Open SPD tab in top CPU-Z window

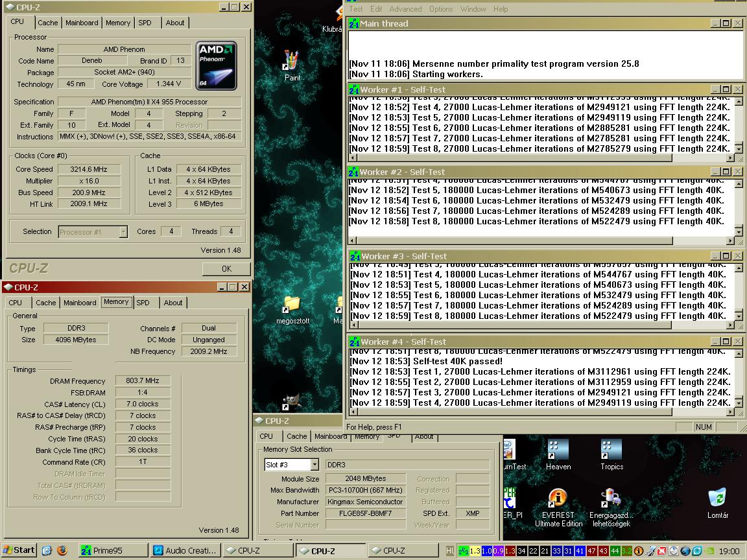pyautogui.click(x=145, y=23)
